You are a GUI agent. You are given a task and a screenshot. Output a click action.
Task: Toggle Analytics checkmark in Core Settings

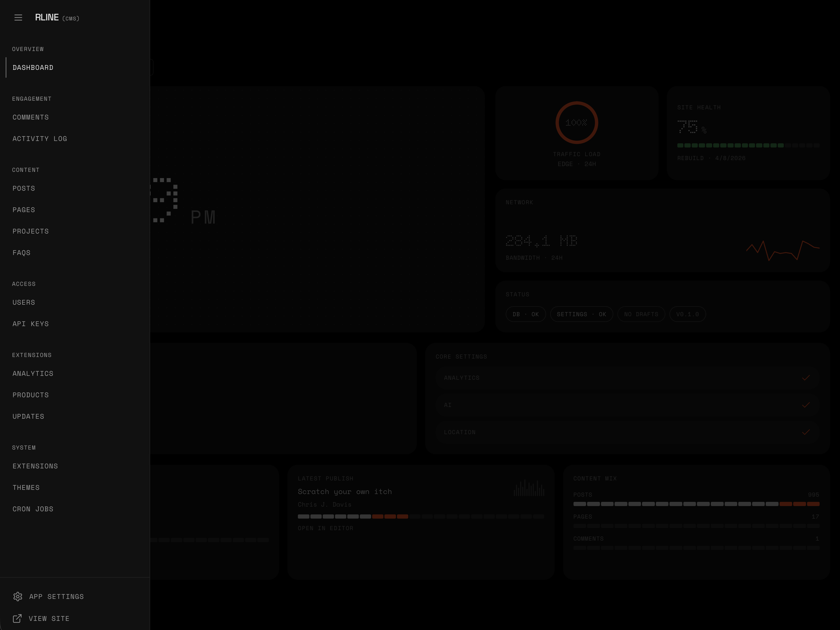806,378
